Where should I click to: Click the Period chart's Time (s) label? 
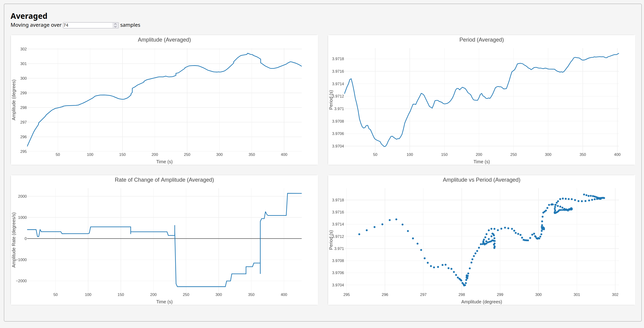pos(481,162)
